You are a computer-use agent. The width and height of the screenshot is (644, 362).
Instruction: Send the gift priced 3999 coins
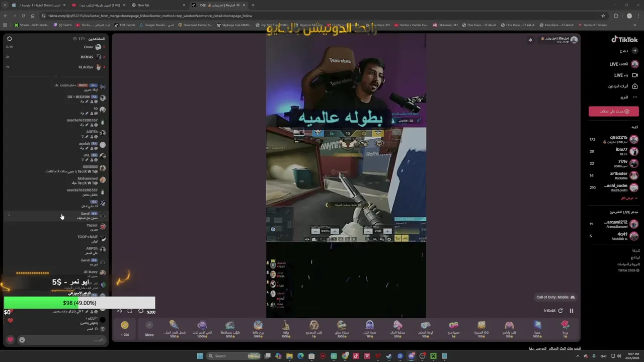point(258,328)
